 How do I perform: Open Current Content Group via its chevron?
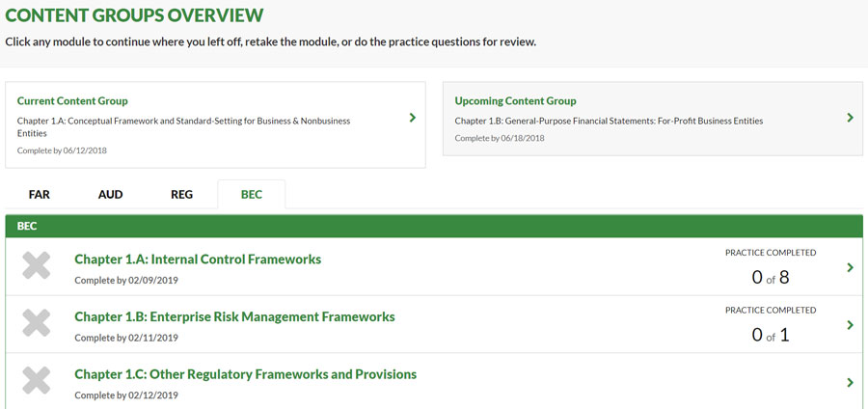(x=413, y=118)
